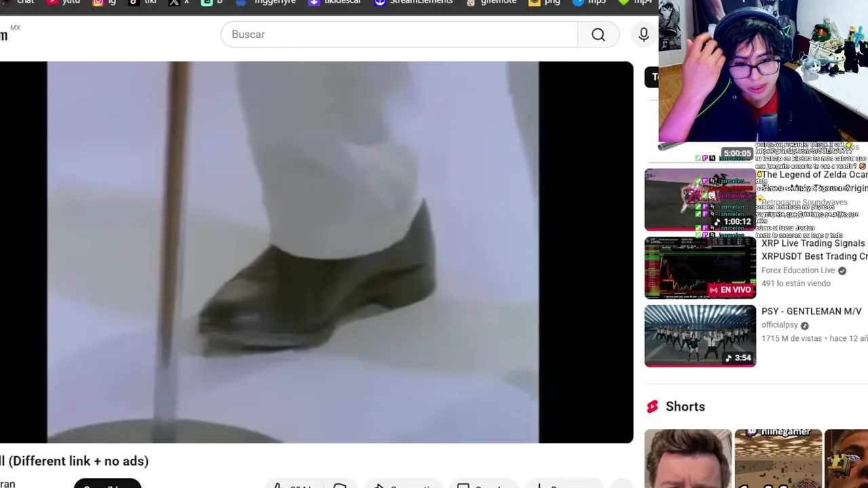Open the PSY GENTLEMAN video thumbnail

(700, 335)
